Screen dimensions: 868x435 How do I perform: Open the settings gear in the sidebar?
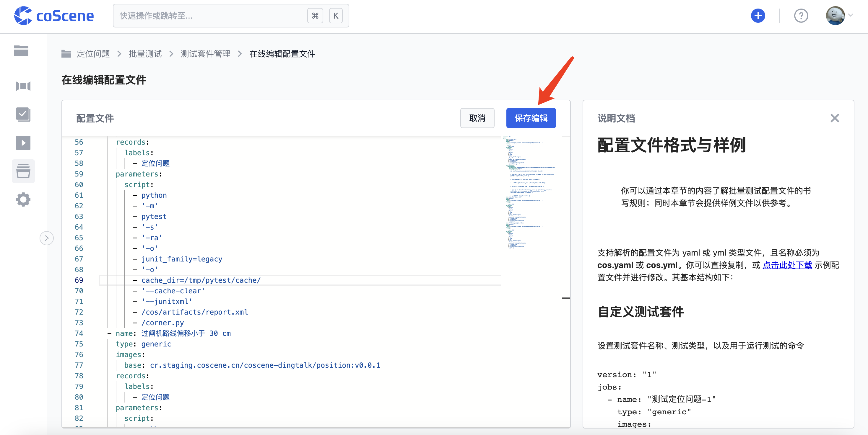click(x=23, y=199)
